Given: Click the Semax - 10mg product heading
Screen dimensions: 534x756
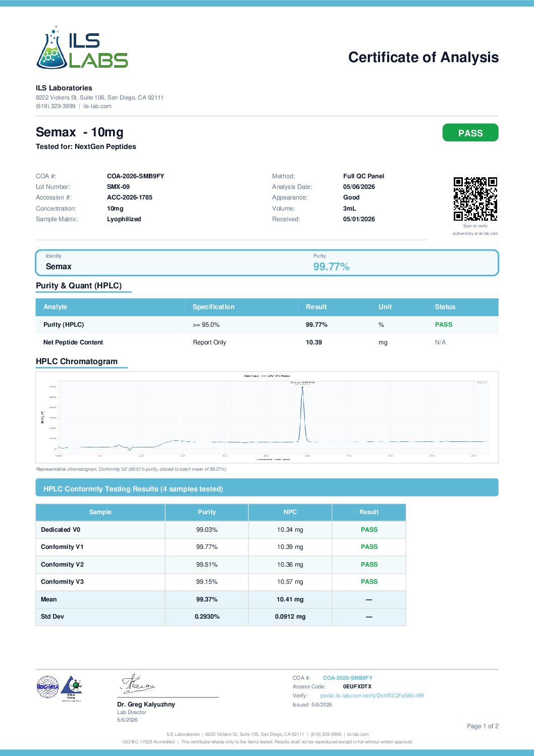Looking at the screenshot, I should pos(80,132).
